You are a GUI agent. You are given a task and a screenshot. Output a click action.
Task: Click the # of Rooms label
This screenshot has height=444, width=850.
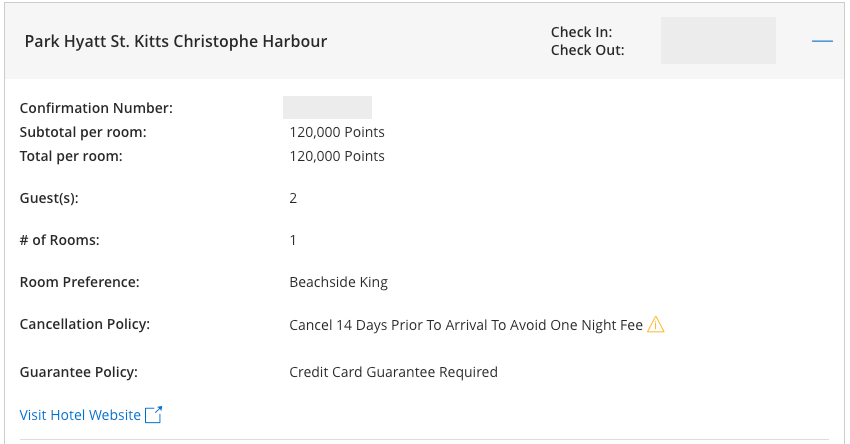coord(60,240)
